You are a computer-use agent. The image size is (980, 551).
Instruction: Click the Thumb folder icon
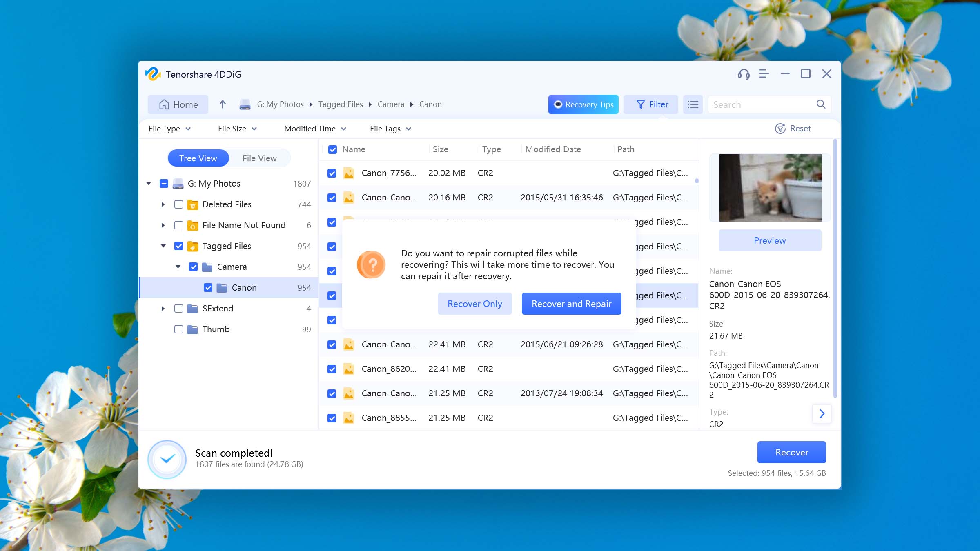coord(193,329)
